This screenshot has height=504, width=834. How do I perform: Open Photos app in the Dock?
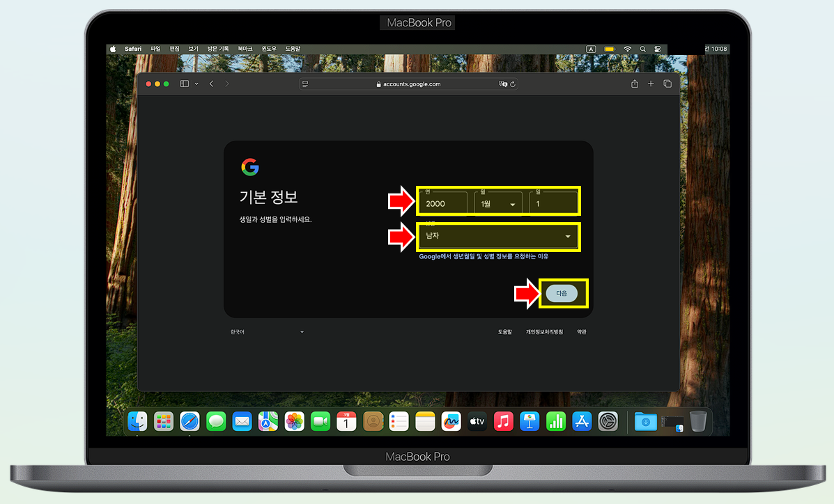(294, 422)
